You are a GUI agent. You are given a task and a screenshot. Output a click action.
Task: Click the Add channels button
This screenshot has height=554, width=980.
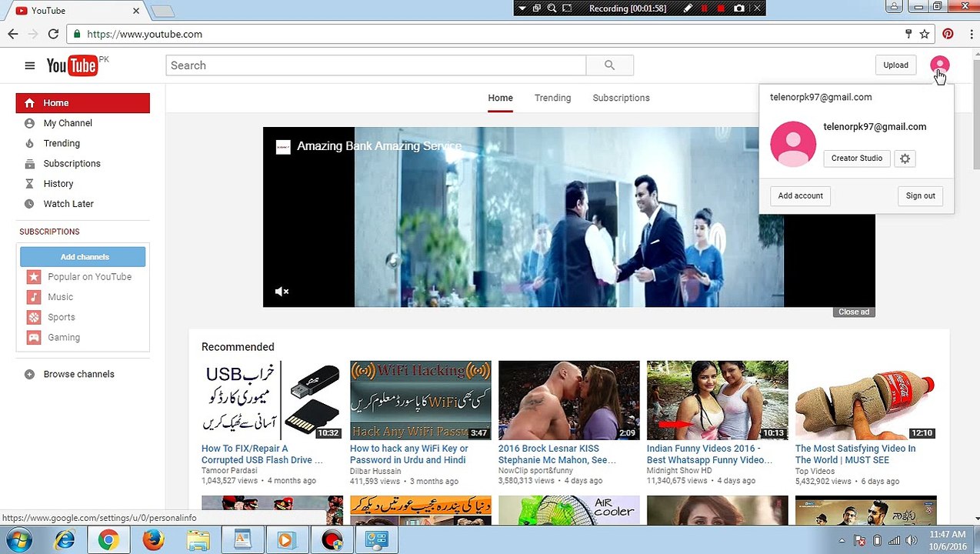(x=83, y=257)
